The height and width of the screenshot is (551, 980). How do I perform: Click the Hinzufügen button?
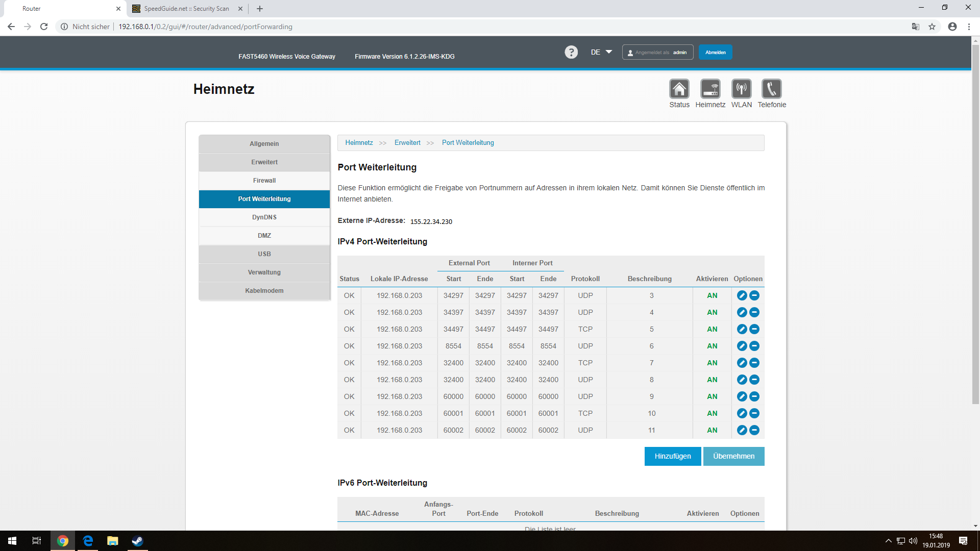pyautogui.click(x=672, y=456)
